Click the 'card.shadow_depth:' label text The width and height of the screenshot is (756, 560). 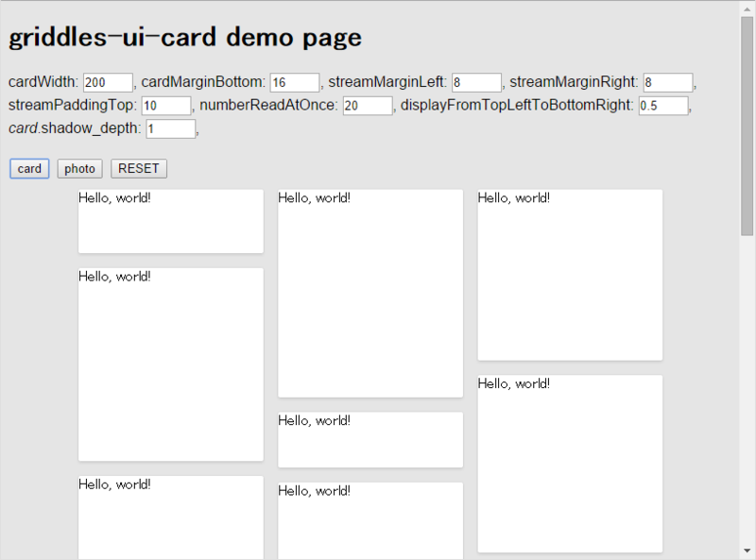[75, 128]
